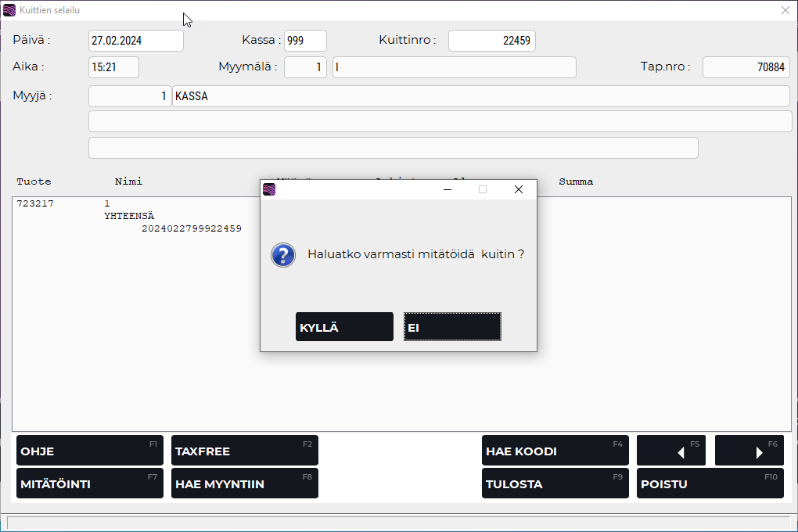This screenshot has height=532, width=798.
Task: Click the next receipt arrow (F6)
Action: (749, 451)
